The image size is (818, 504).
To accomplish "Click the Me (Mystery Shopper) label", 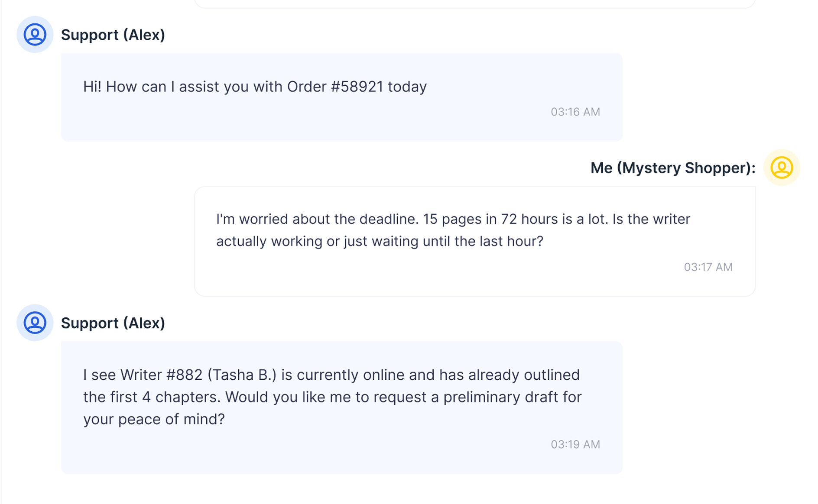I will tap(672, 168).
